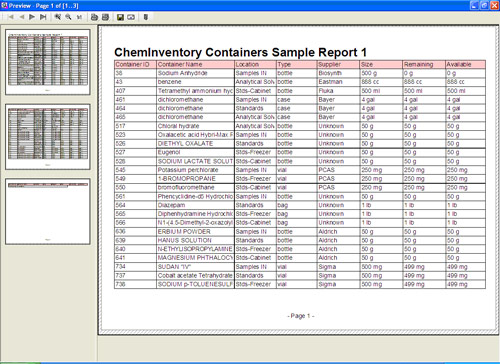Click the 1-BROMOPROPANE cell
This screenshot has height=364, width=500.
click(x=195, y=179)
